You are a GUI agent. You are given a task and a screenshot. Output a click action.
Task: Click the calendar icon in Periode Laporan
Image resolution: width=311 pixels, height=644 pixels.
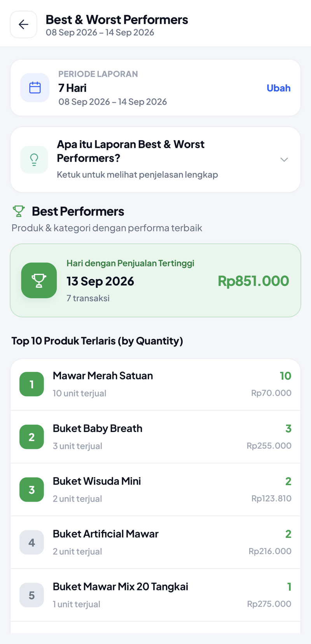click(x=35, y=87)
